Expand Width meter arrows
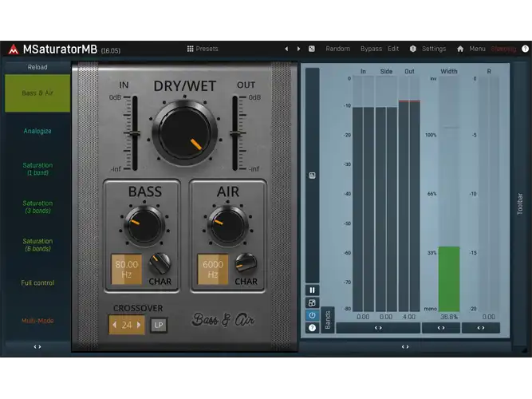 point(441,328)
